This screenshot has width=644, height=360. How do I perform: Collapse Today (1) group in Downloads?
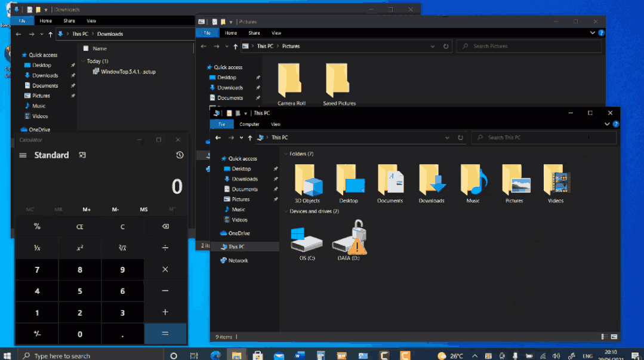[83, 61]
